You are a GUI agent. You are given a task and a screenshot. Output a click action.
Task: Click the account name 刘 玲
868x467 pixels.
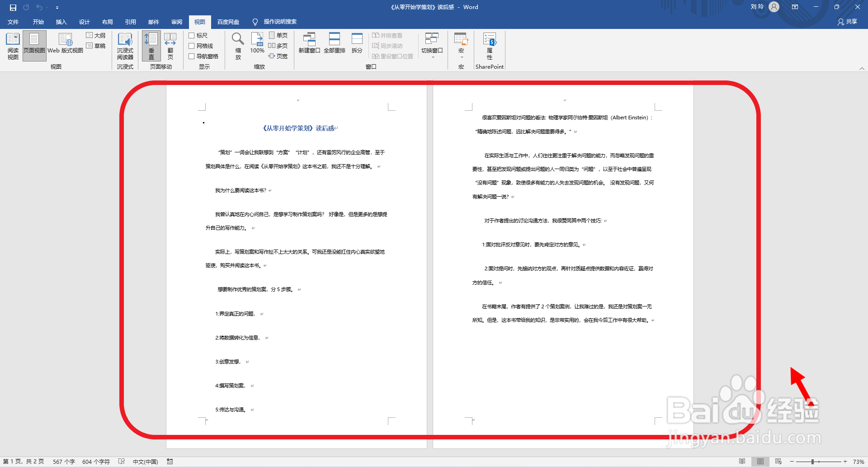tap(757, 7)
